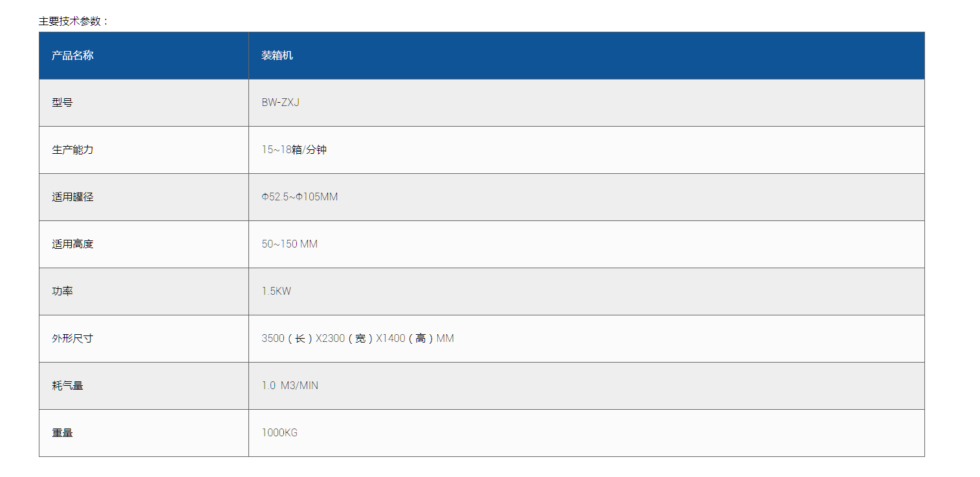Click the 装箱机 header cell
This screenshot has height=477, width=980.
[277, 56]
